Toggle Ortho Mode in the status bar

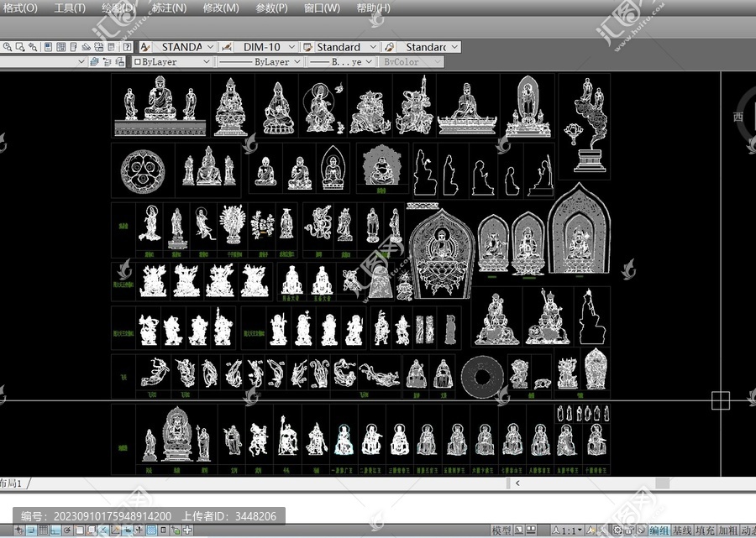click(55, 530)
